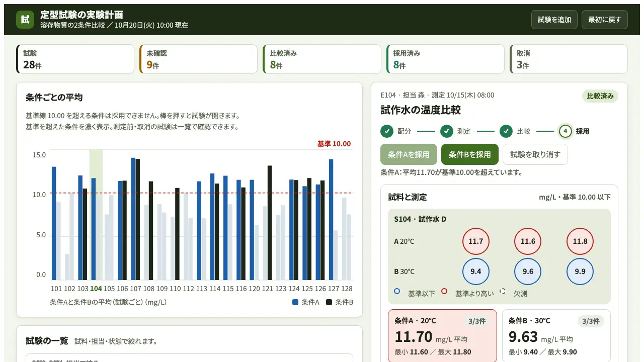
Task: Click the 11.7 measurement circle
Action: (475, 241)
